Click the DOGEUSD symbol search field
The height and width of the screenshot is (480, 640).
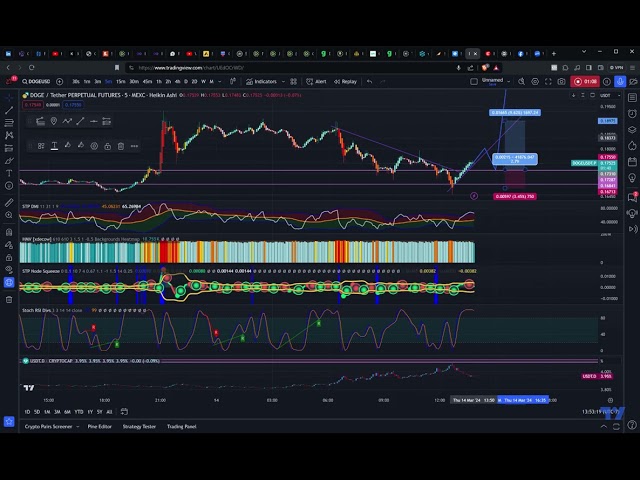(40, 81)
